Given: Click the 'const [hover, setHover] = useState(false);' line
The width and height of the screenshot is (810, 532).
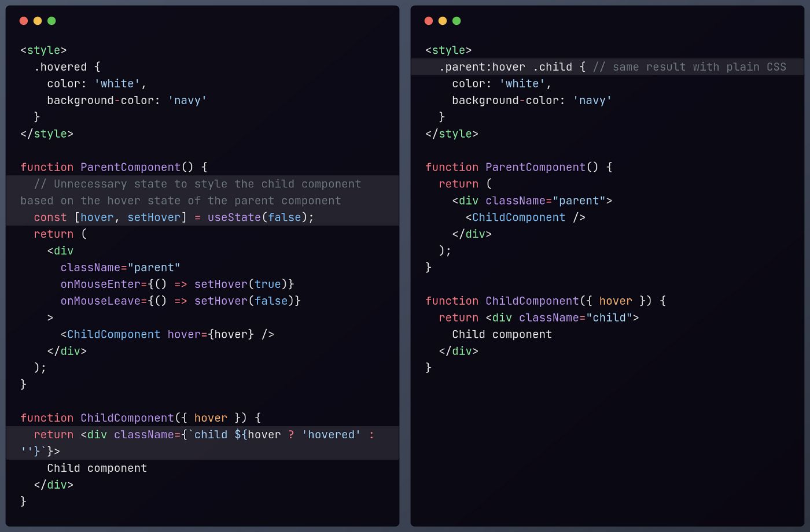Looking at the screenshot, I should [x=174, y=217].
